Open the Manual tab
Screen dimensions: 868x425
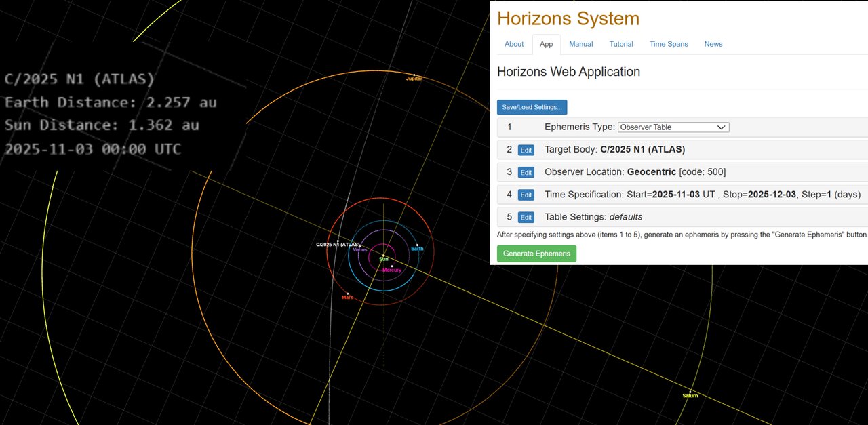[580, 44]
